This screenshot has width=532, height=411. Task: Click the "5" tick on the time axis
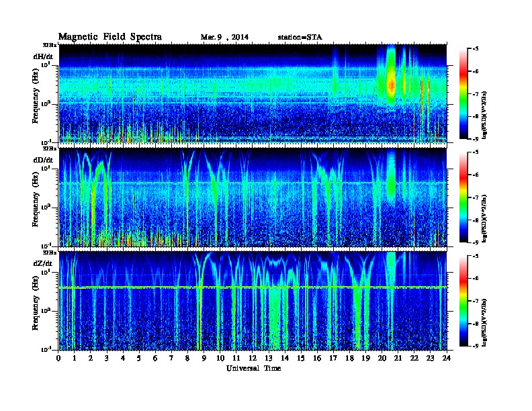tap(139, 358)
